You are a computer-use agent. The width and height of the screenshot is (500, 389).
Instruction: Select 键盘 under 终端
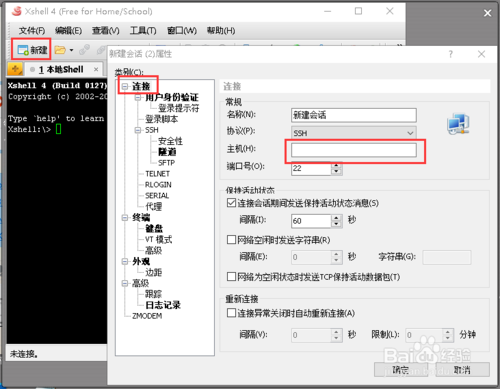[x=154, y=228]
